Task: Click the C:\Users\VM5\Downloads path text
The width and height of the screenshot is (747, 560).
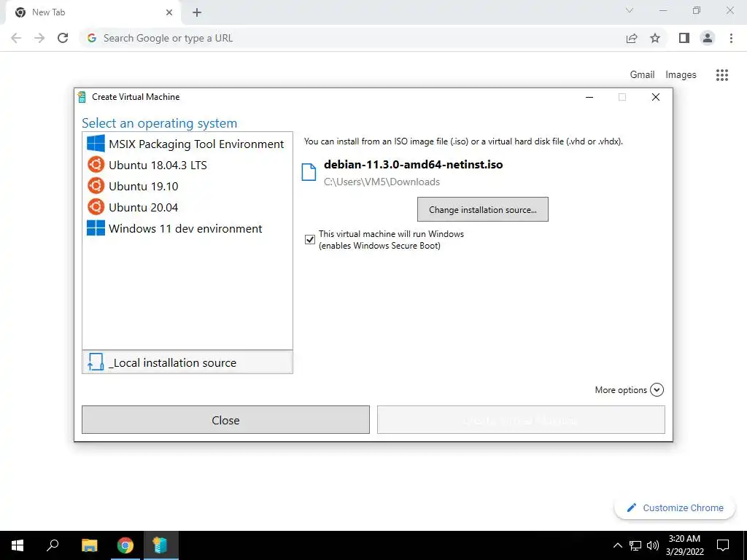Action: [382, 182]
